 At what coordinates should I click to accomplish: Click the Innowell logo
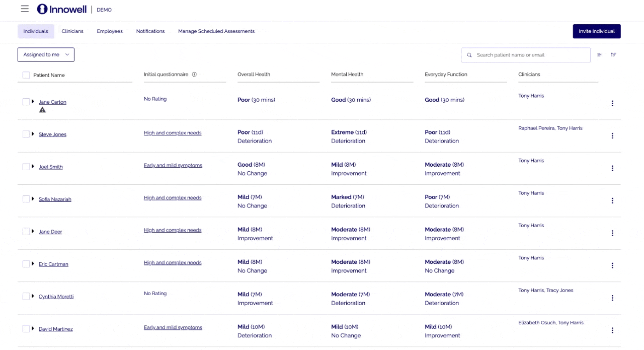(62, 9)
